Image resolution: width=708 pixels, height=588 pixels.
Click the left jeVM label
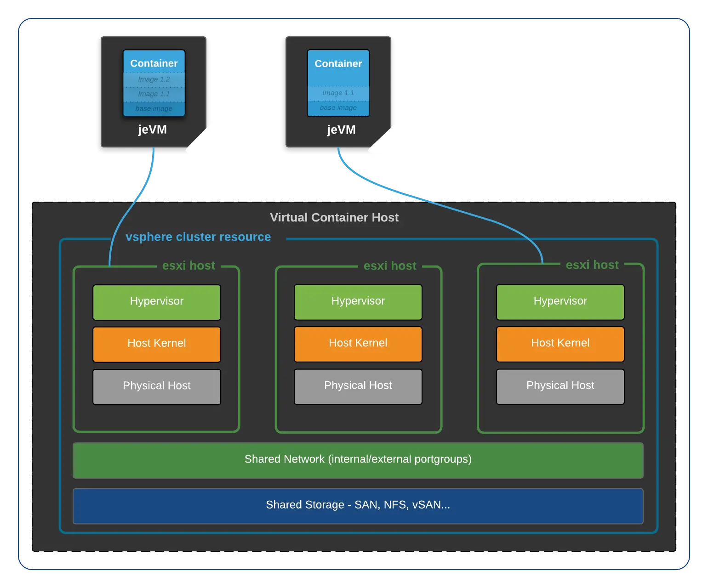[x=153, y=130]
